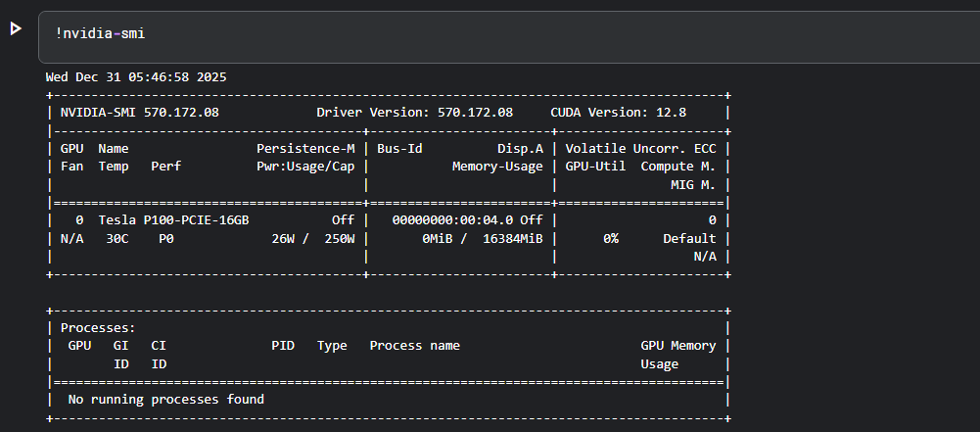Click the Bus-Id column header

tap(399, 148)
